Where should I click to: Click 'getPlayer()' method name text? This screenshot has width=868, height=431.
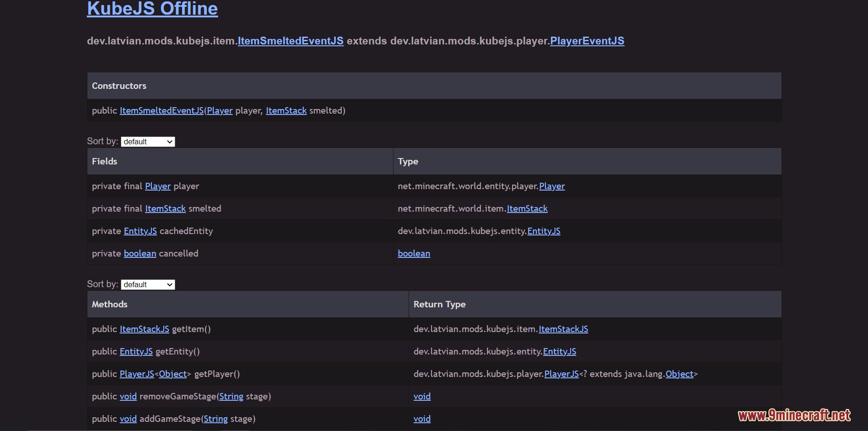(217, 374)
